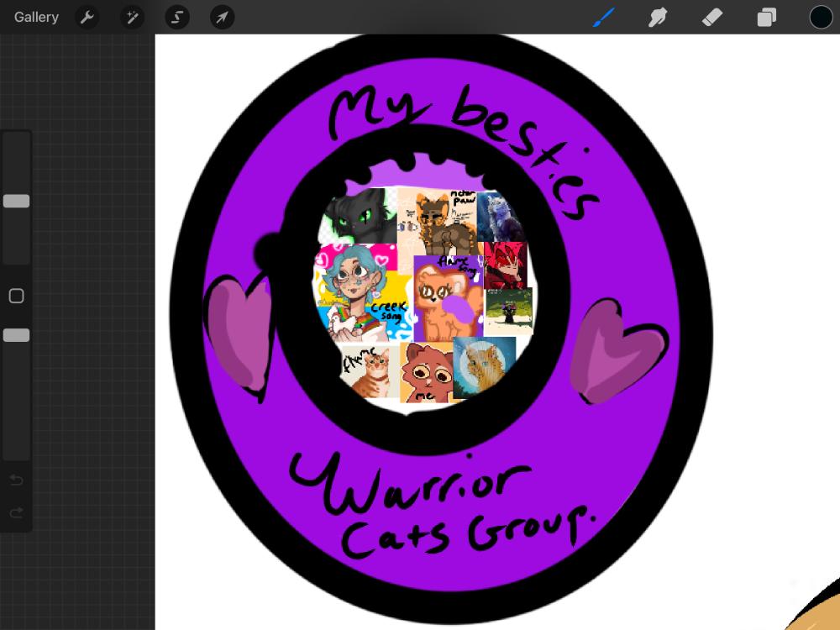This screenshot has width=840, height=630.
Task: Undo the last stroke
Action: click(17, 480)
